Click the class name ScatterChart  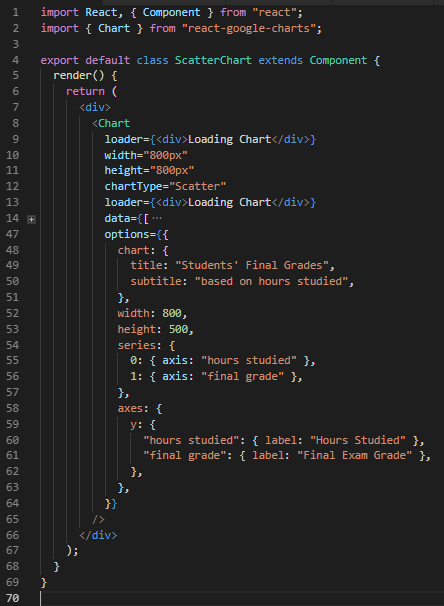tap(213, 60)
